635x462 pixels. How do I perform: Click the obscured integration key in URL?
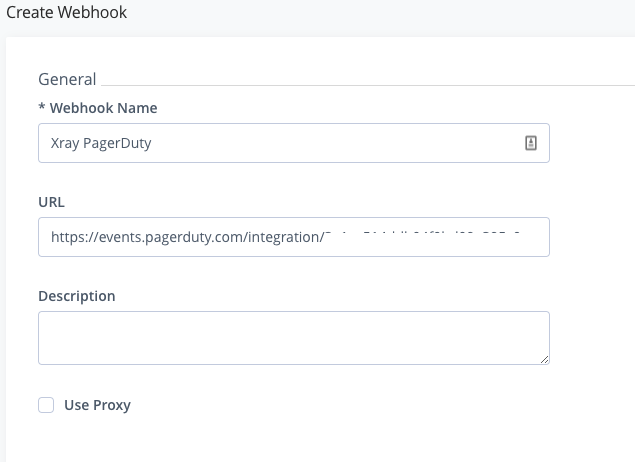point(422,234)
